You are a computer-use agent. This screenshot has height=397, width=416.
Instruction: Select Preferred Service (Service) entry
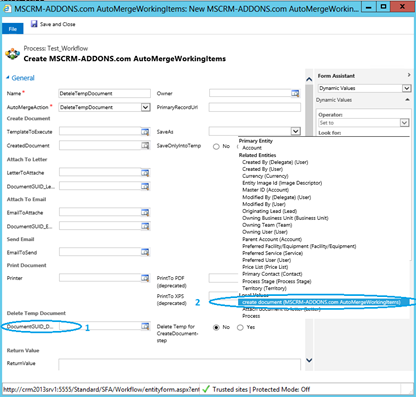coord(272,253)
